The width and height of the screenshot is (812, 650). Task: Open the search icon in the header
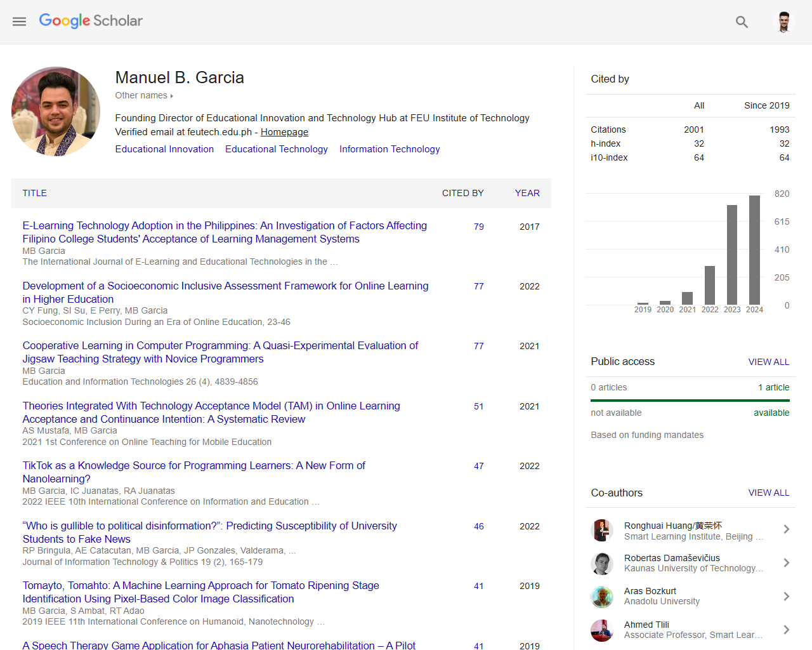[x=742, y=22]
